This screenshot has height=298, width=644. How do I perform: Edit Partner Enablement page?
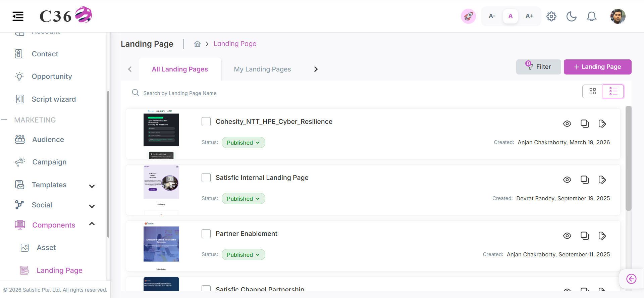tap(602, 236)
